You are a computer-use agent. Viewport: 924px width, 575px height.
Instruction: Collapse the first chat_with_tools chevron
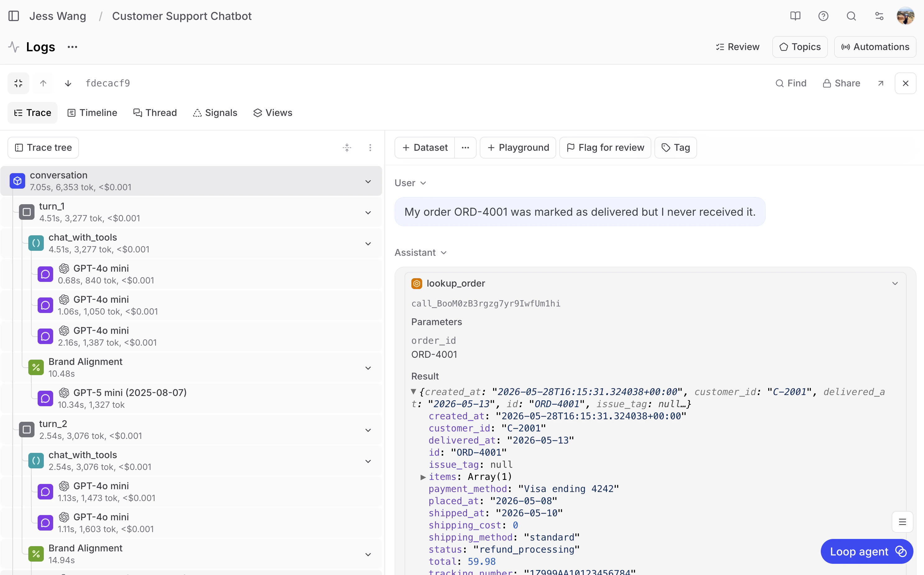pyautogui.click(x=368, y=244)
